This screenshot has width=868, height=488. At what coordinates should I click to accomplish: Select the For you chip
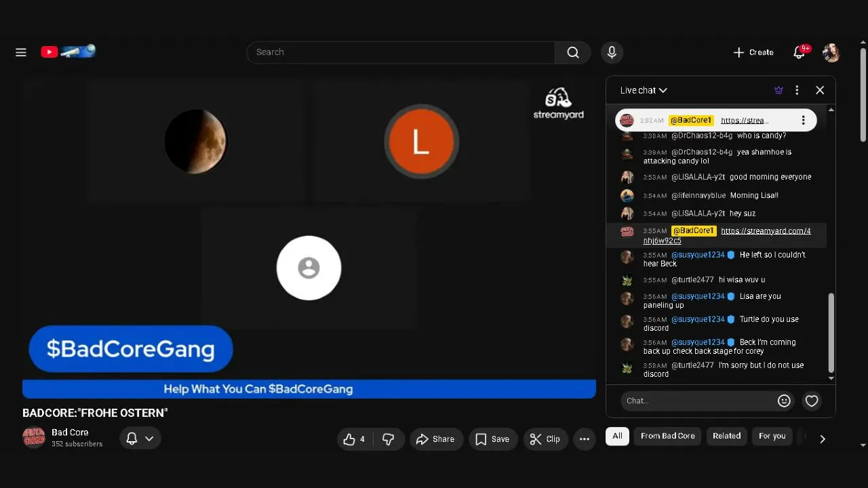click(772, 436)
